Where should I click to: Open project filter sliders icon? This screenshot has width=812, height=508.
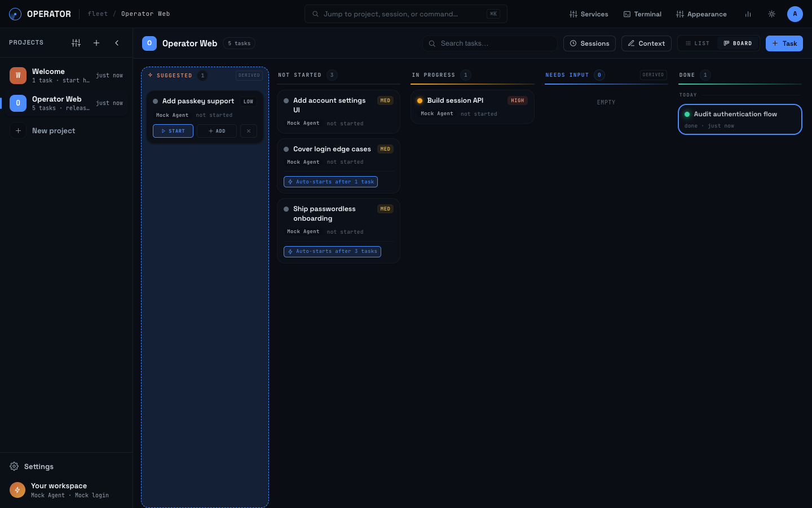(76, 43)
